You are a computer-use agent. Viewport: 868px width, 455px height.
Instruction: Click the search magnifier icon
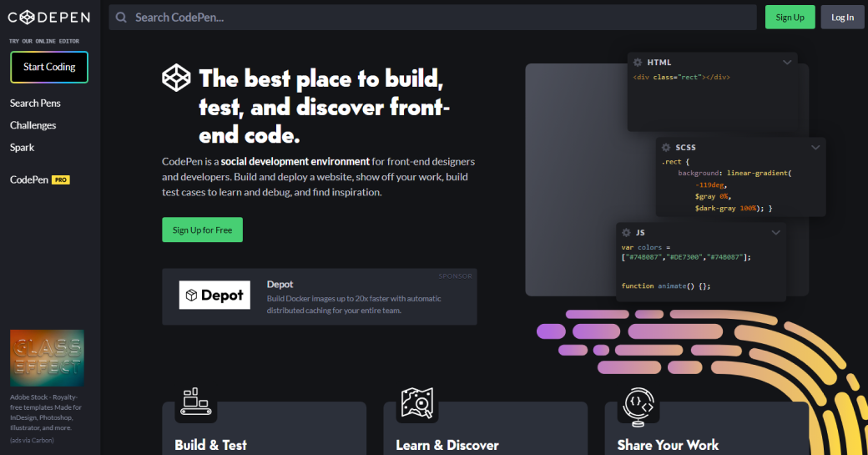point(121,18)
